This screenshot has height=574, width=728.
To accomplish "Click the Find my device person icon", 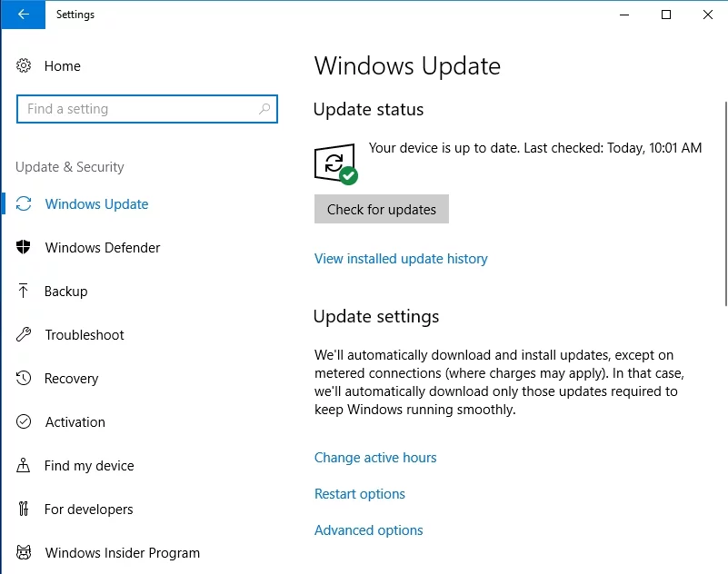I will (x=24, y=465).
